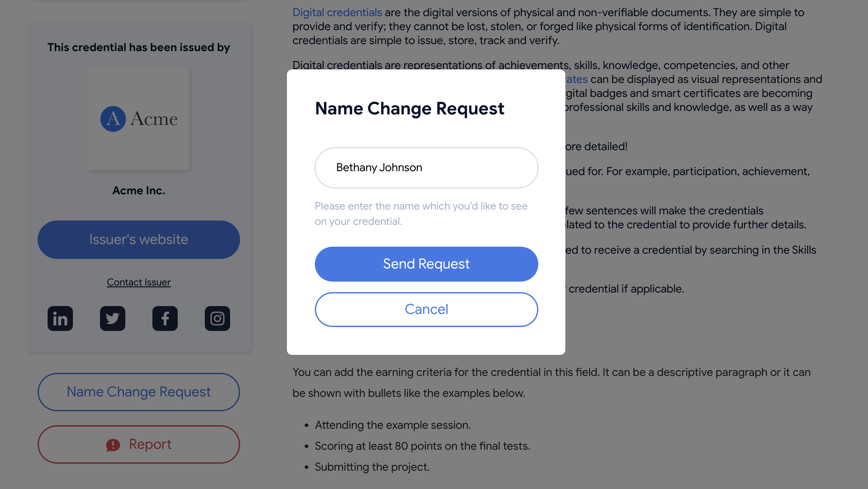Select the Bethany Johnson name input field
This screenshot has height=489, width=868.
(426, 168)
